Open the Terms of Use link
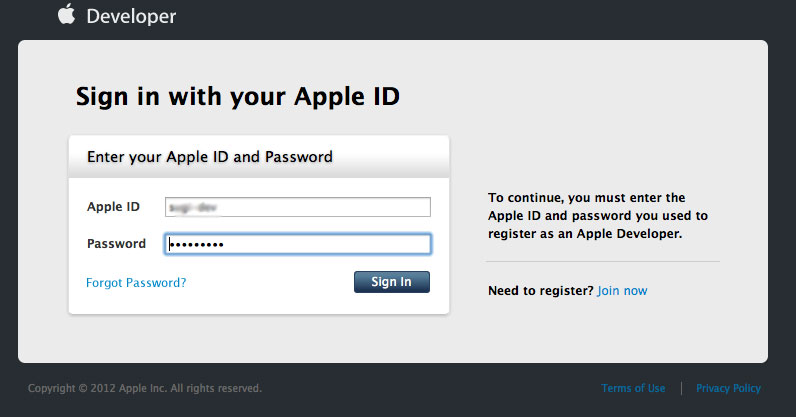The image size is (796, 417). 633,388
